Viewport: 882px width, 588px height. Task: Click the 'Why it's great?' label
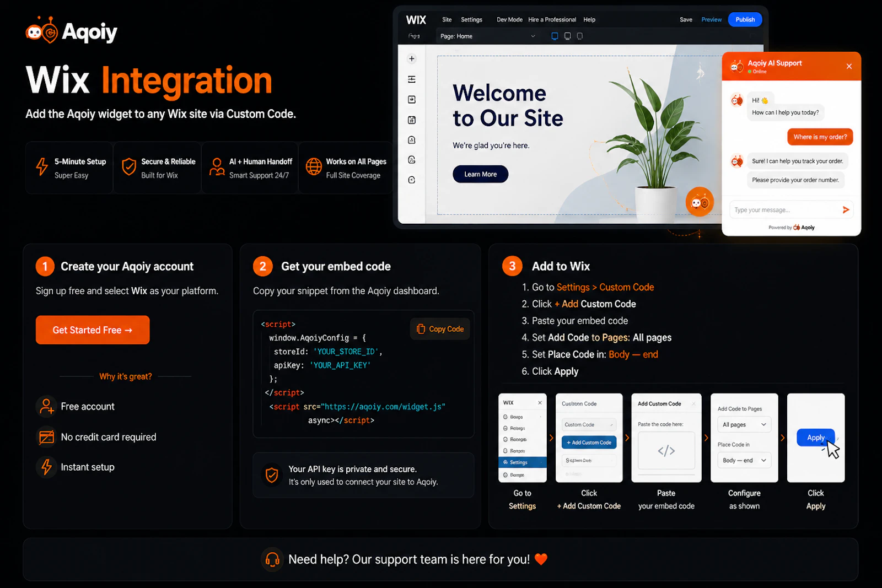click(x=125, y=376)
